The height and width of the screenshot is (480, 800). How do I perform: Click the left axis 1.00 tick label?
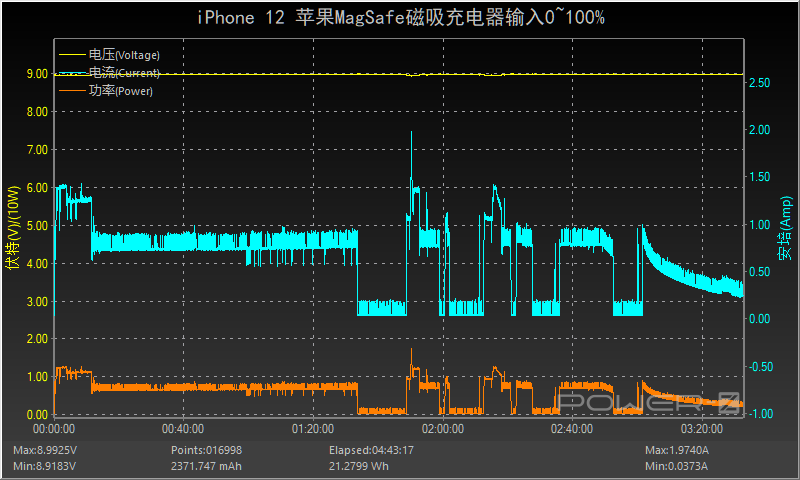point(37,376)
